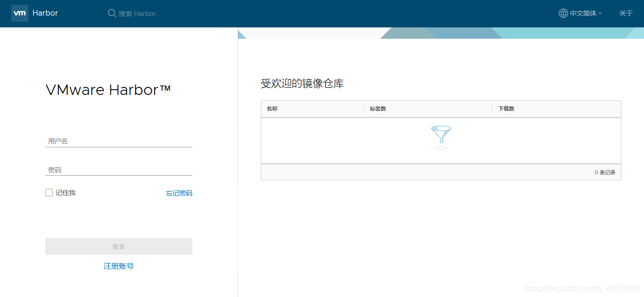This screenshot has height=297, width=644.
Task: Click the disabled 登录 button
Action: (119, 246)
